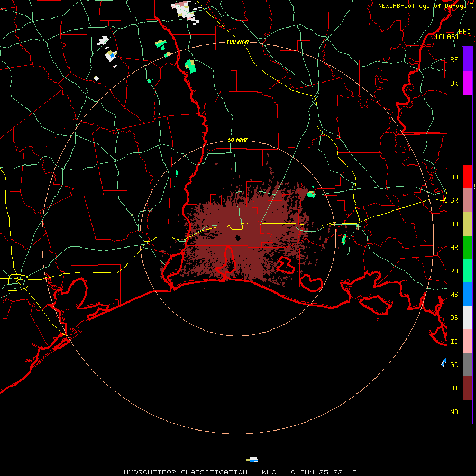
Task: Click the BI dark red legend swatch
Action: tap(467, 388)
